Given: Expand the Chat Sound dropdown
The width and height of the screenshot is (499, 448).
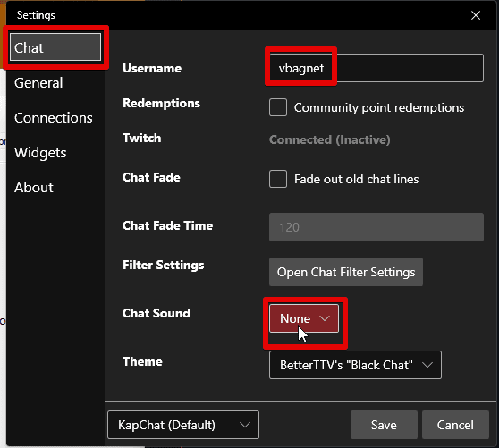Looking at the screenshot, I should [x=304, y=318].
